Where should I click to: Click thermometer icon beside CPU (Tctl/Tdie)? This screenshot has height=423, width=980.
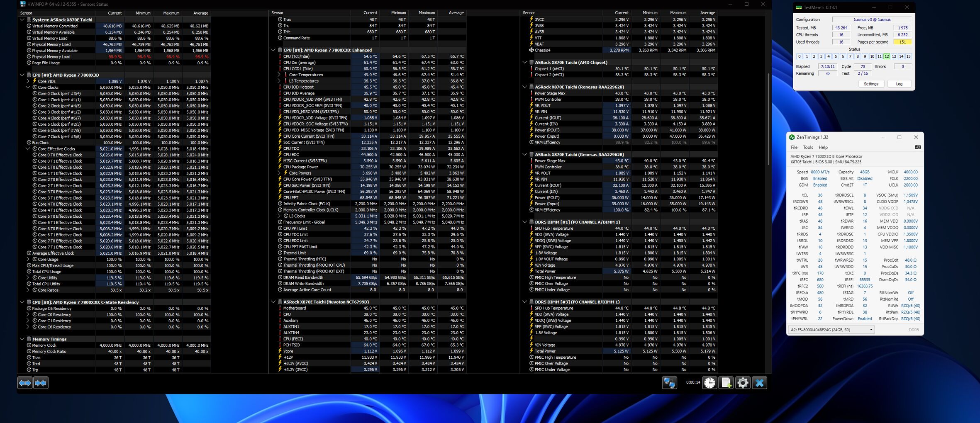(x=280, y=56)
